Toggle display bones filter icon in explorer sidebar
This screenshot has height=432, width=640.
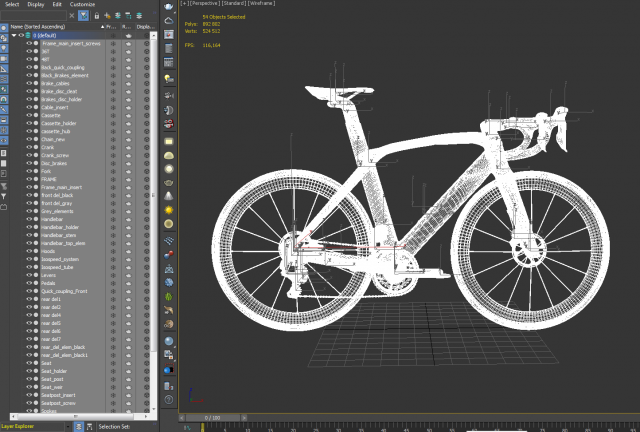4,110
